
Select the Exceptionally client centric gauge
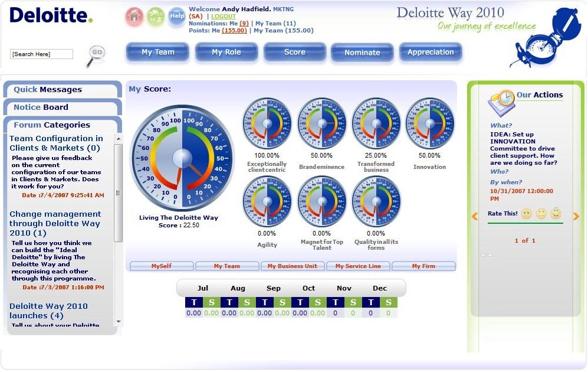tap(267, 123)
